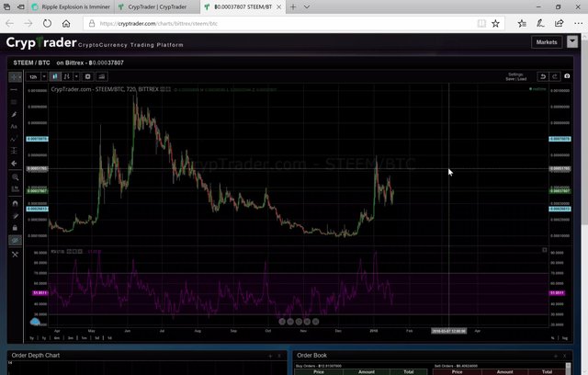Image resolution: width=588 pixels, height=375 pixels.
Task: Go to browser home page
Action: (x=66, y=24)
